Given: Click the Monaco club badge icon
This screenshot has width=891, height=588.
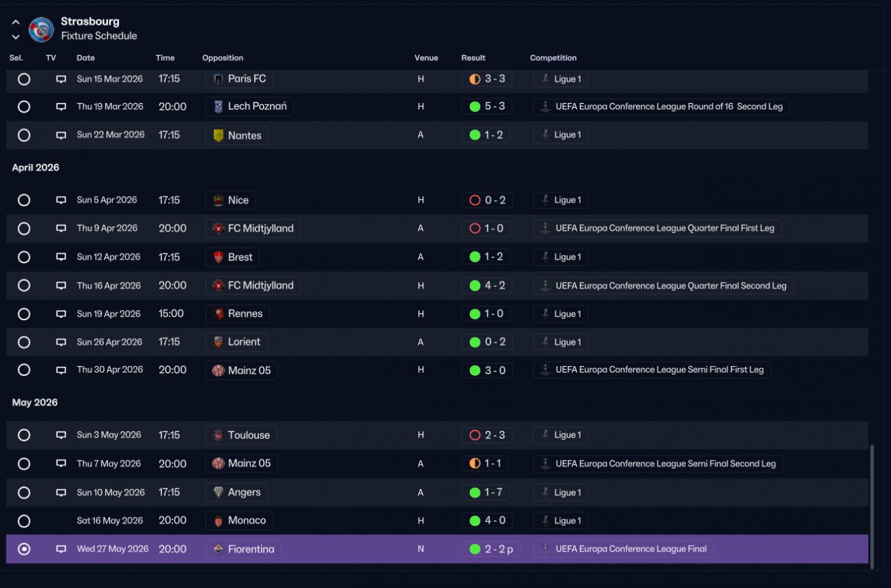Looking at the screenshot, I should [x=219, y=521].
